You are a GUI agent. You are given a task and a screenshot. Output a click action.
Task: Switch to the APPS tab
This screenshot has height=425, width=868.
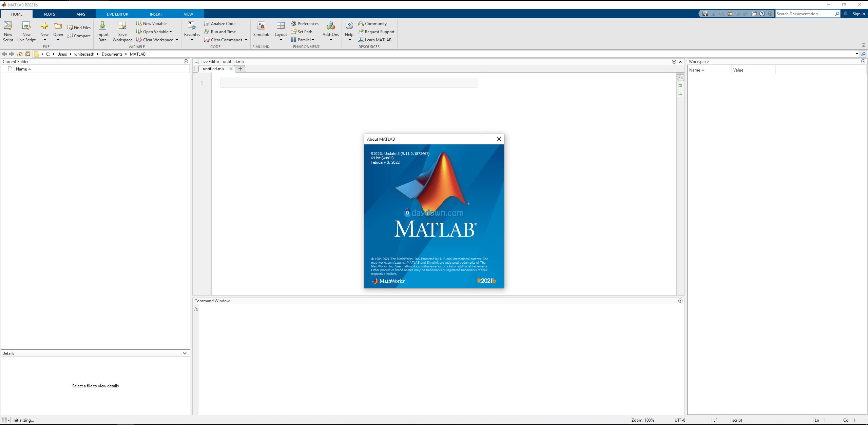tap(81, 14)
